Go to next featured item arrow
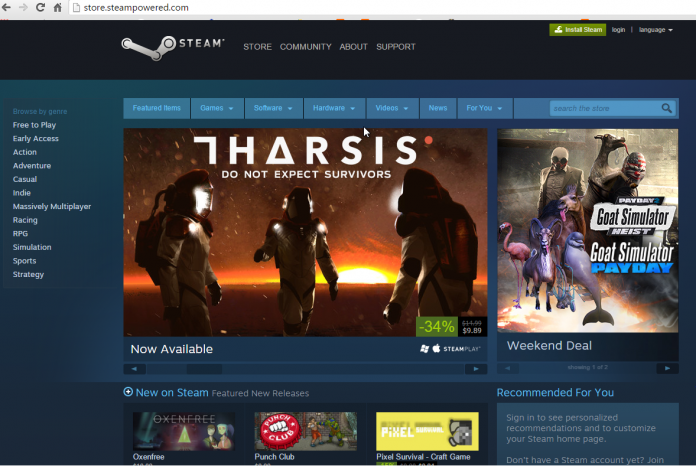Image resolution: width=696 pixels, height=466 pixels. 476,369
